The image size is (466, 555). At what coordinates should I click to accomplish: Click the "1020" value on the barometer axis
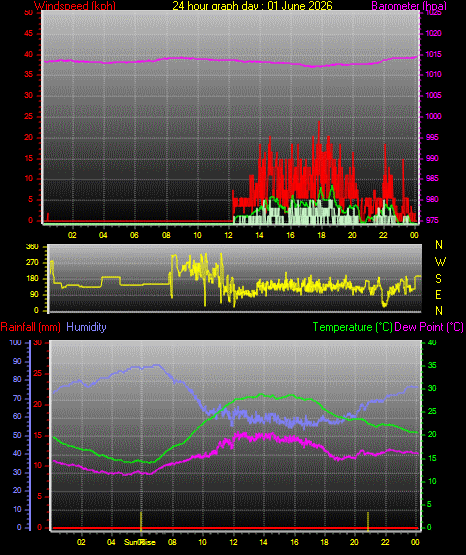pyautogui.click(x=433, y=33)
